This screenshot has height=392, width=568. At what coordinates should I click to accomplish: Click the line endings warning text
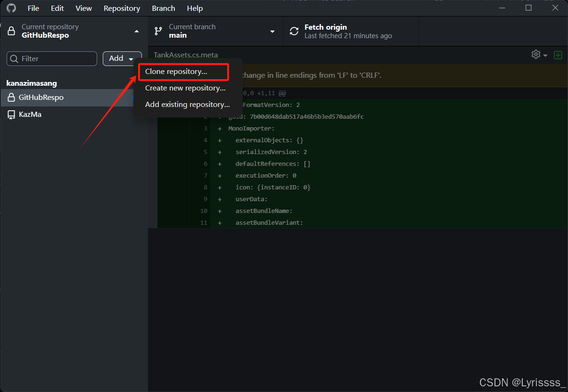coord(311,75)
